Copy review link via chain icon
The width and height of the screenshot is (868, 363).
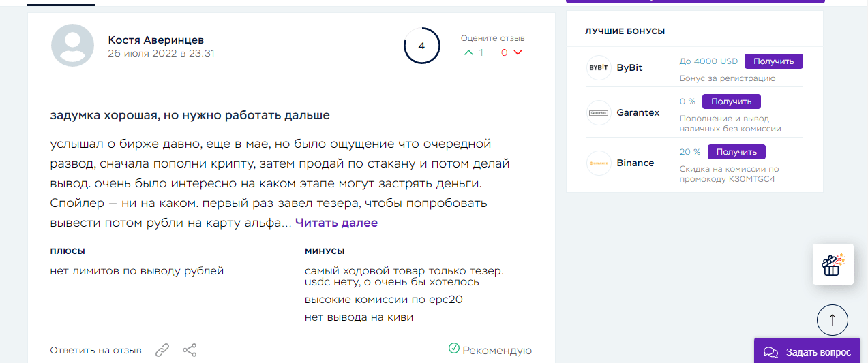tap(162, 351)
